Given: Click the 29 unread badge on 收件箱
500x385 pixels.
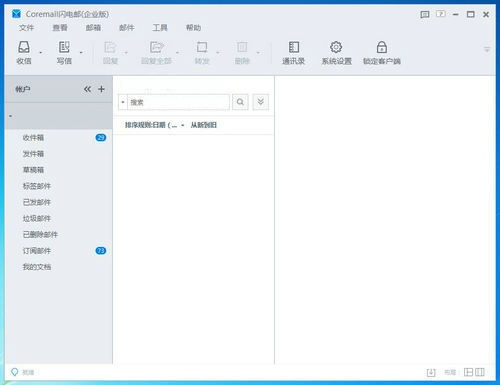Looking at the screenshot, I should click(101, 138).
